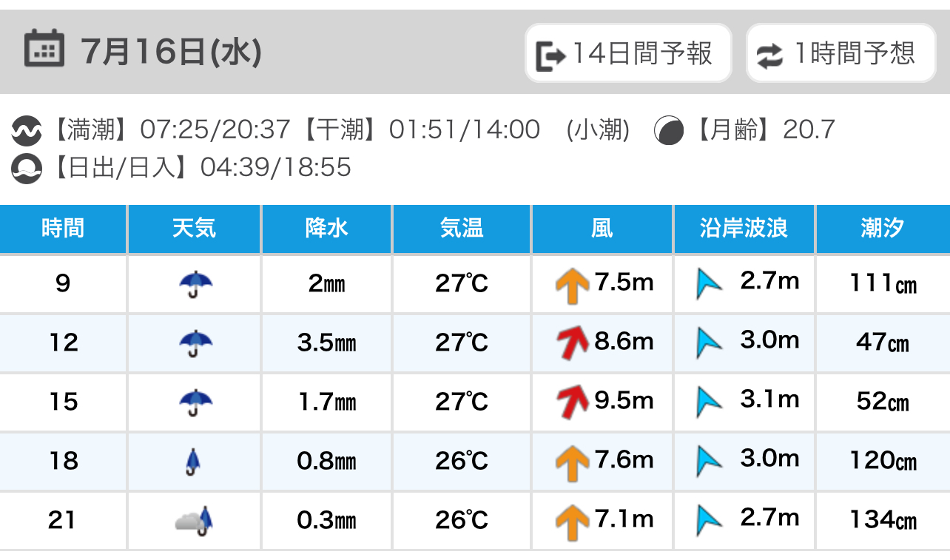The image size is (950, 560).
Task: Click the red wind arrow at 8.6m
Action: pos(573,343)
